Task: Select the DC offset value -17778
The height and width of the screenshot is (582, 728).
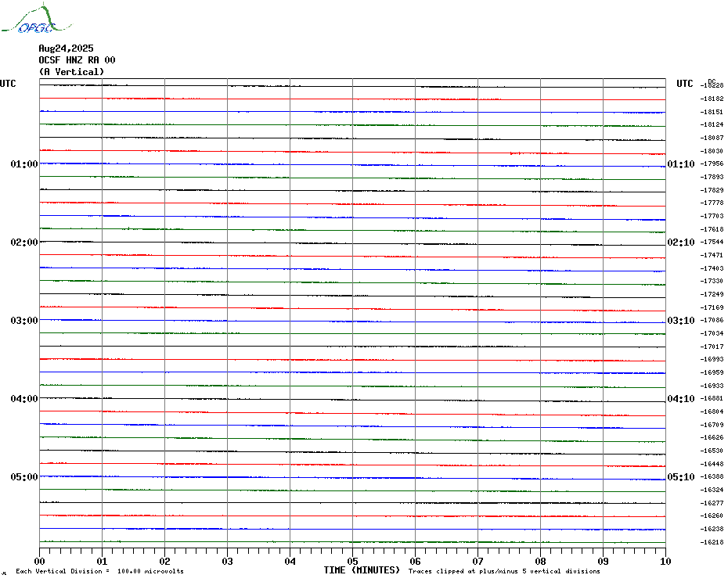Action: [712, 203]
